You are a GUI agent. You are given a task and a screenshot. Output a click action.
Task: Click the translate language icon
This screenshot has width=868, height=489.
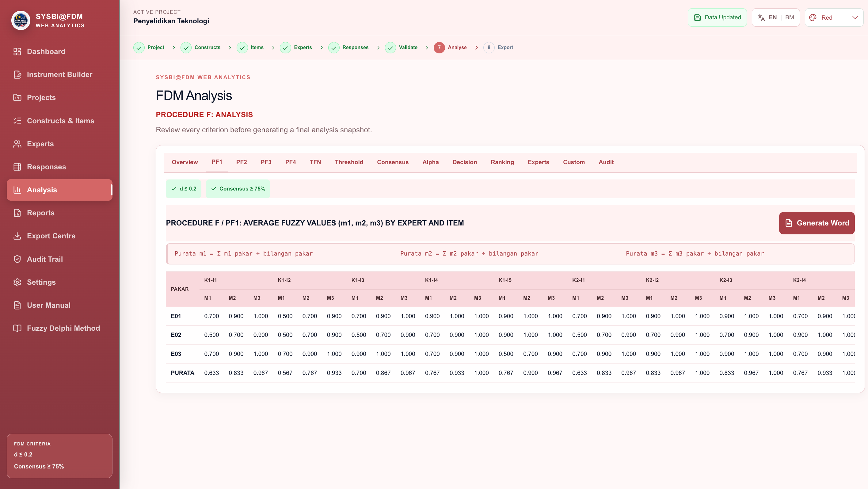click(x=761, y=17)
